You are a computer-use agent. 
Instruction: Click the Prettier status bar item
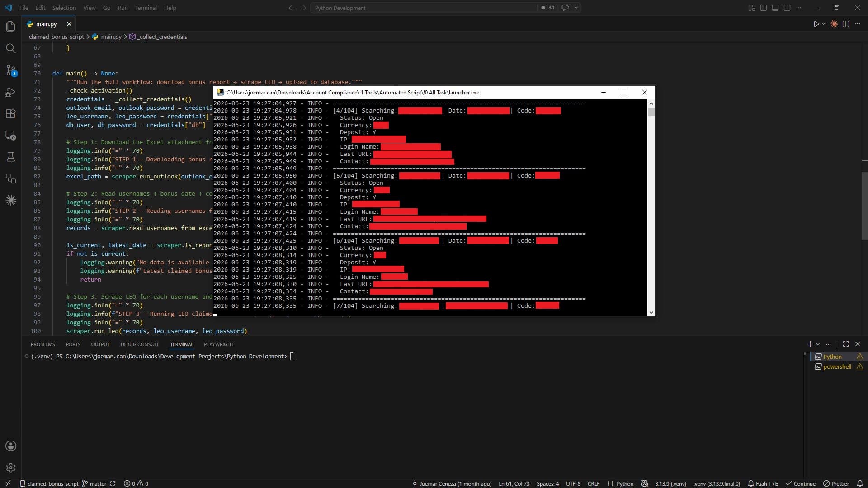(836, 483)
